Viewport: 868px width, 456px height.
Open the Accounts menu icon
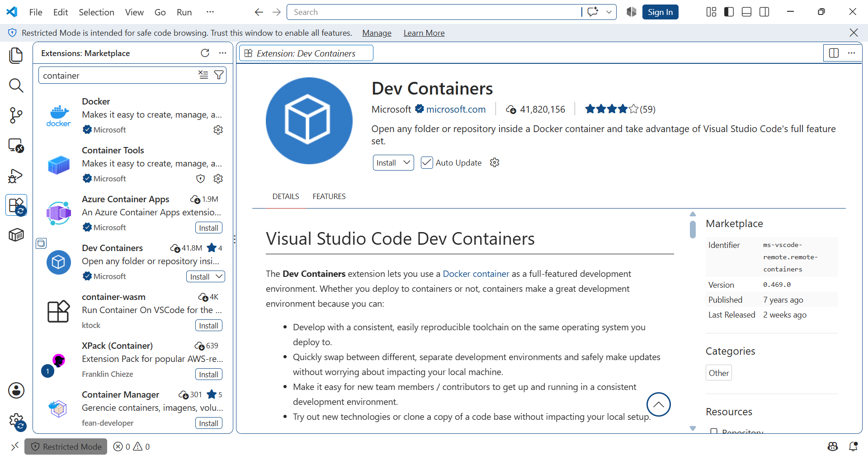pyautogui.click(x=16, y=390)
